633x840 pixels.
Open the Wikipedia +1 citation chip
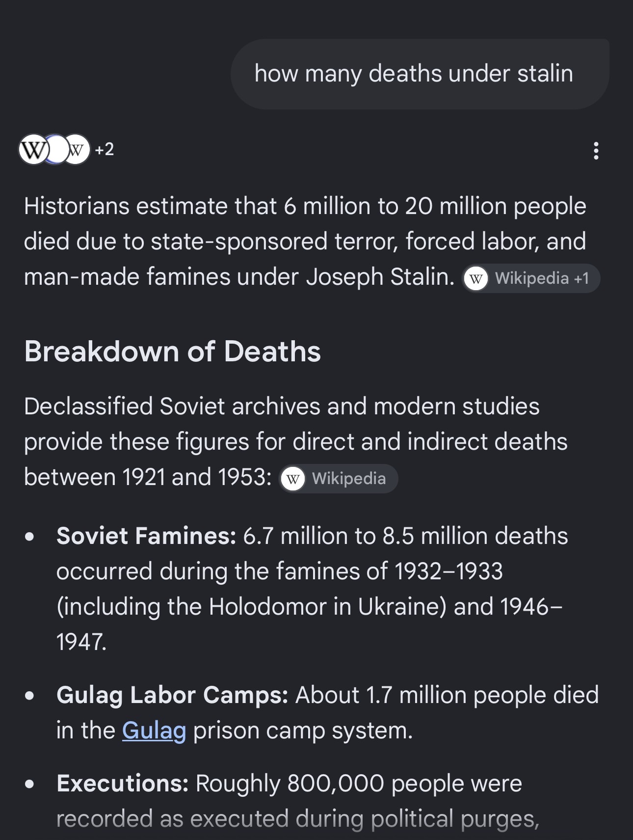tap(531, 278)
